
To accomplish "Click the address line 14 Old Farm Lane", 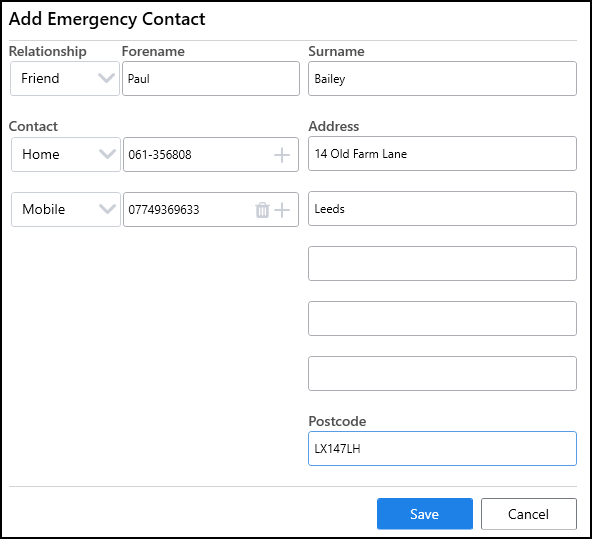I will pos(442,154).
